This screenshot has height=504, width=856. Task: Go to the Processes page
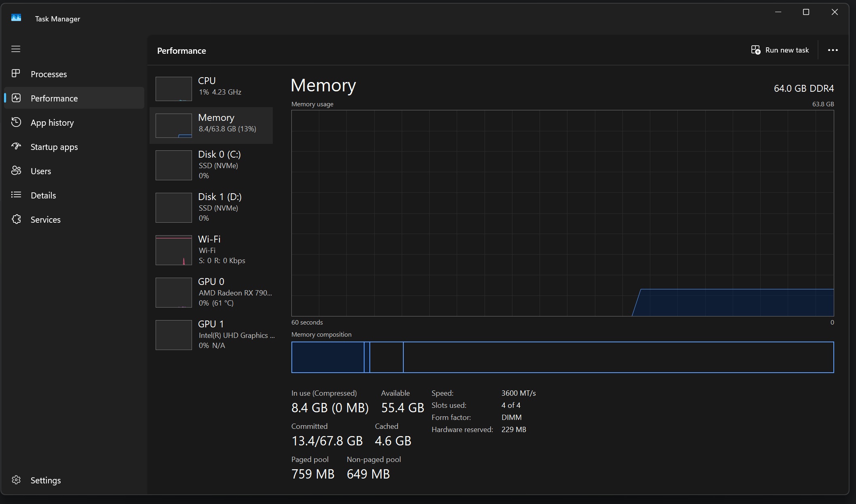(x=74, y=74)
